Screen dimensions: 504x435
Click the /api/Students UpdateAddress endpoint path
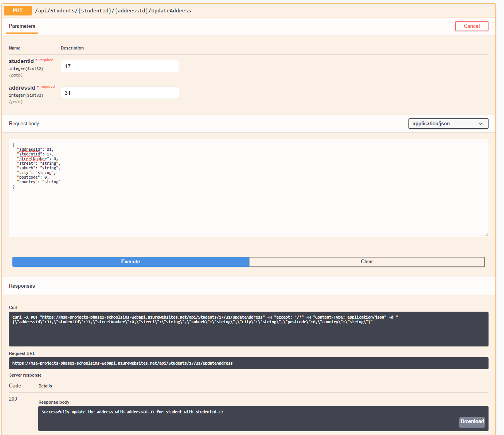click(x=113, y=11)
